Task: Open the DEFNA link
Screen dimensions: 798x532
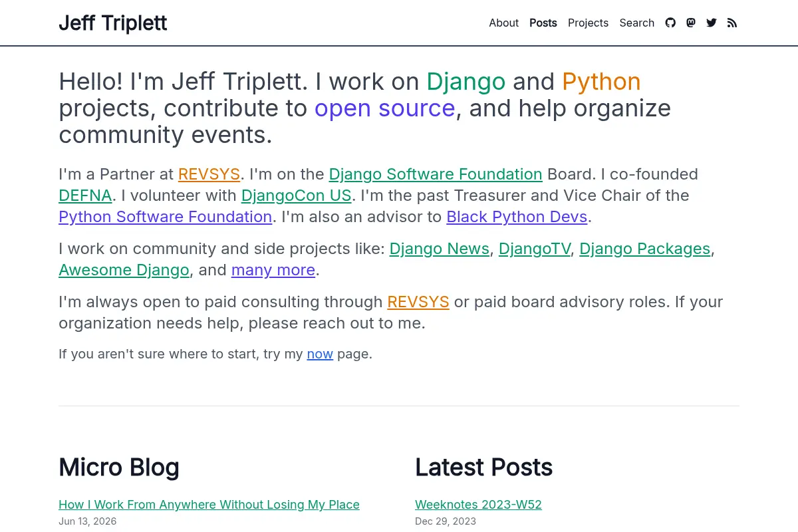Action: coord(85,196)
